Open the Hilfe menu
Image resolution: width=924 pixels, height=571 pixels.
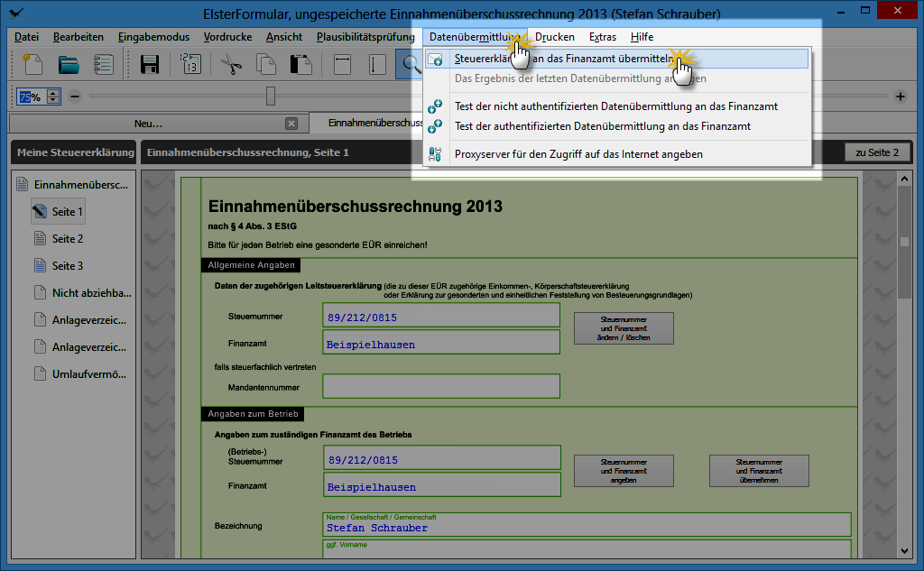tap(642, 37)
